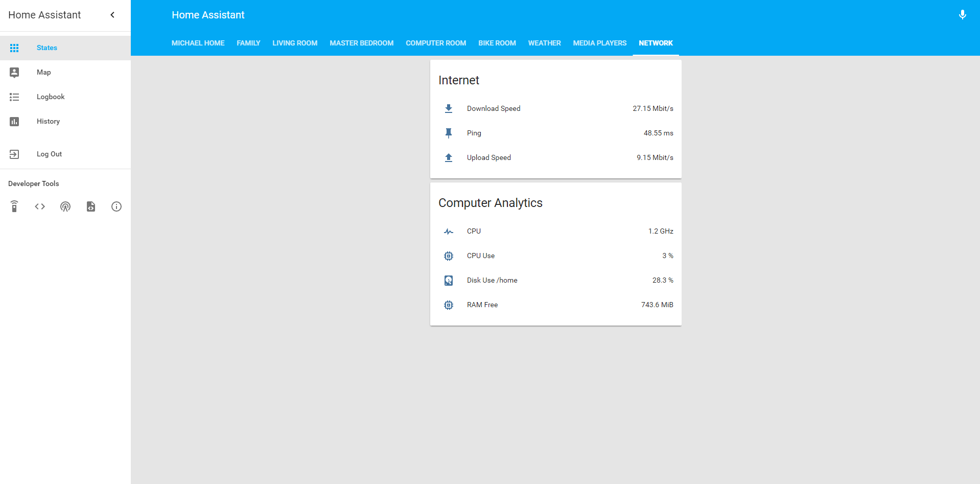Click the 27.15 Mbit/s download value
Image resolution: width=980 pixels, height=484 pixels.
[653, 108]
